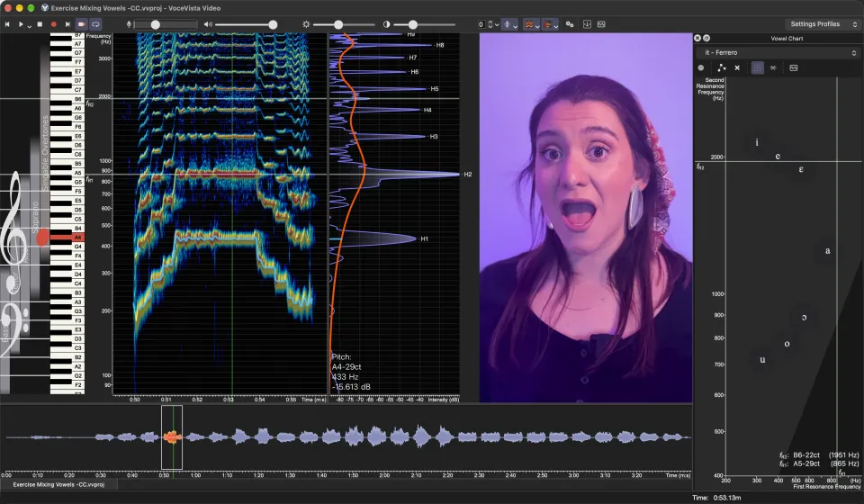This screenshot has width=864, height=504.
Task: Click the crossed-lines icon in Vowel Chart toolbar
Action: click(773, 67)
